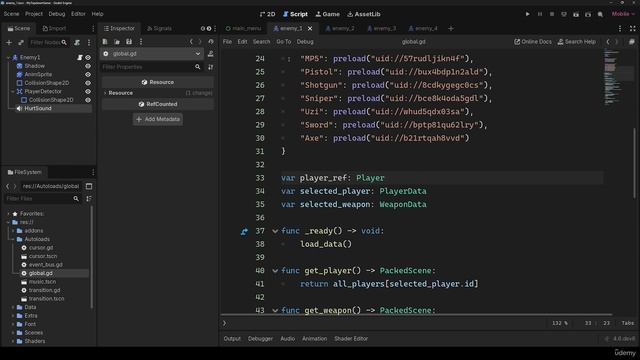
Task: Attach a script to the selected node
Action: coord(77,42)
